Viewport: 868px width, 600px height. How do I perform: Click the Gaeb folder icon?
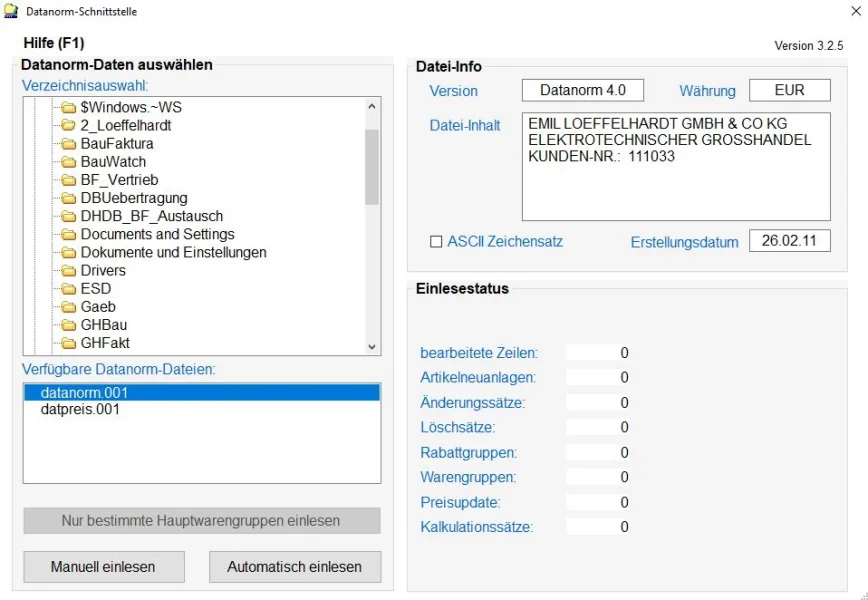click(68, 307)
